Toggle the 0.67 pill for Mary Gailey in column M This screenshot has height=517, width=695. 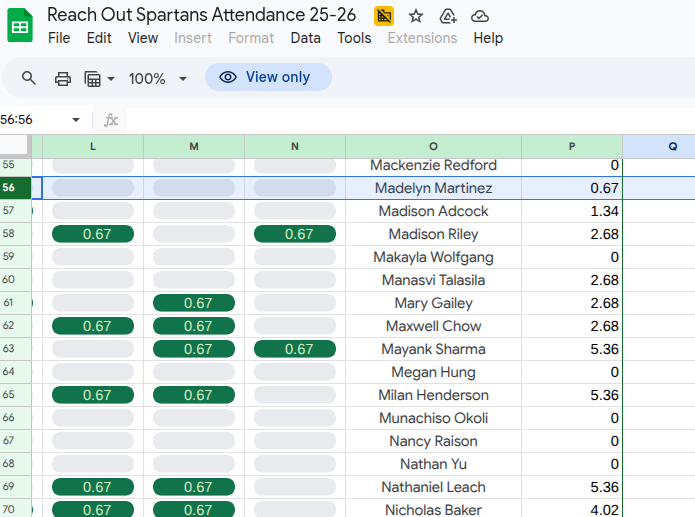point(194,303)
